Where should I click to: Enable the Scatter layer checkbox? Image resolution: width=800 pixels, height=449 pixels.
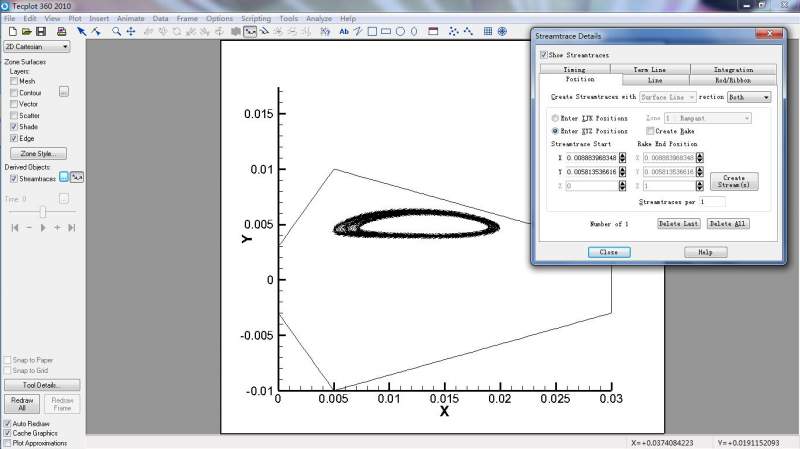[x=14, y=116]
